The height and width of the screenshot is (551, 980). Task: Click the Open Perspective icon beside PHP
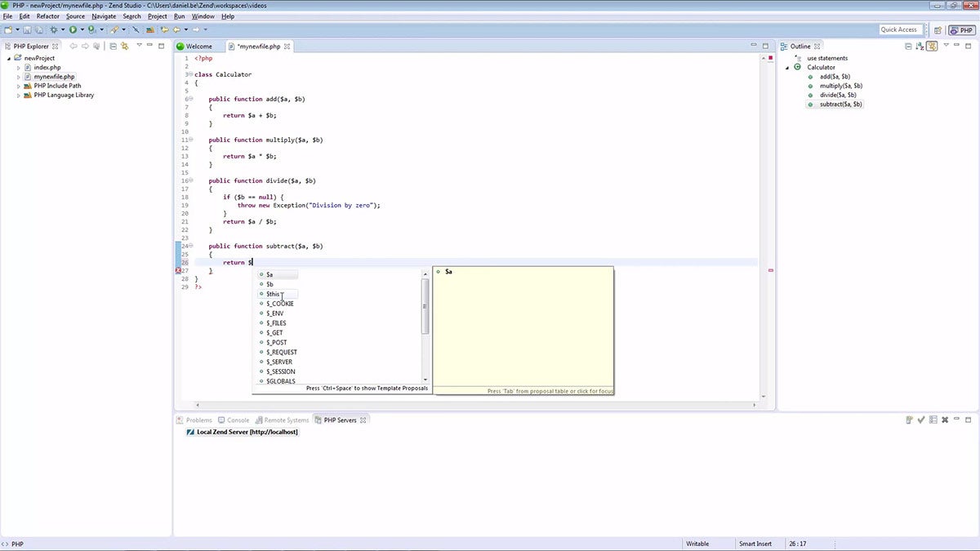(938, 30)
